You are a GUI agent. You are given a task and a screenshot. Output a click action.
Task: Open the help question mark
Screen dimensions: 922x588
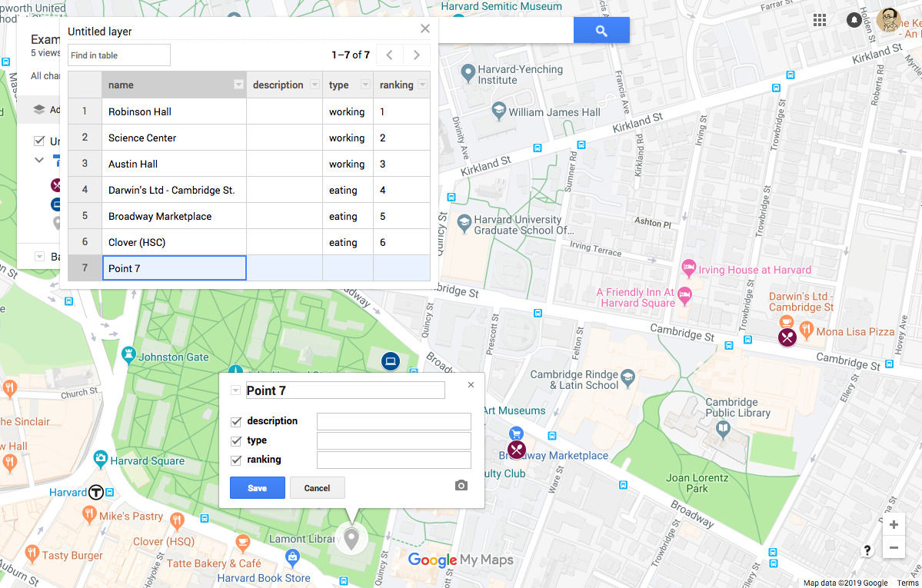tap(867, 550)
